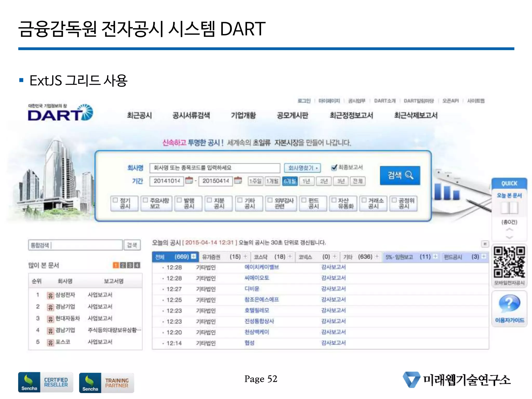Viewport: 532px width, 399px height.
Task: Expand the 전체 (669) plus icon
Action: click(194, 256)
